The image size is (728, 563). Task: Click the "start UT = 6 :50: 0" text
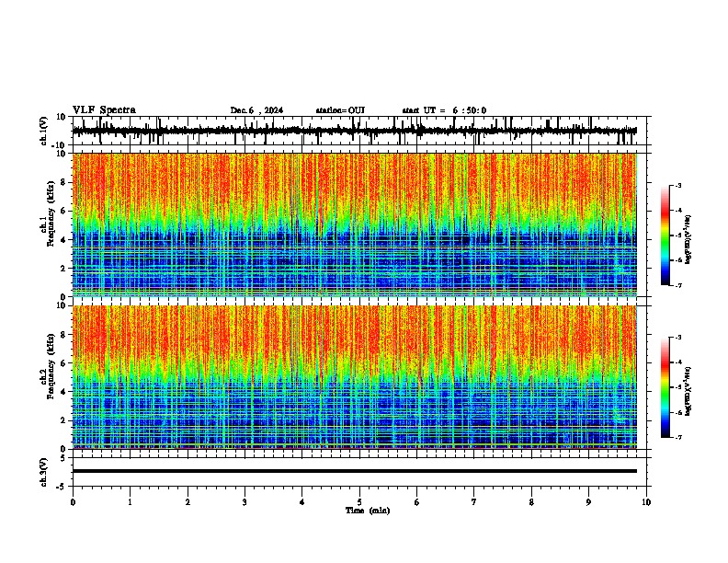pyautogui.click(x=444, y=110)
